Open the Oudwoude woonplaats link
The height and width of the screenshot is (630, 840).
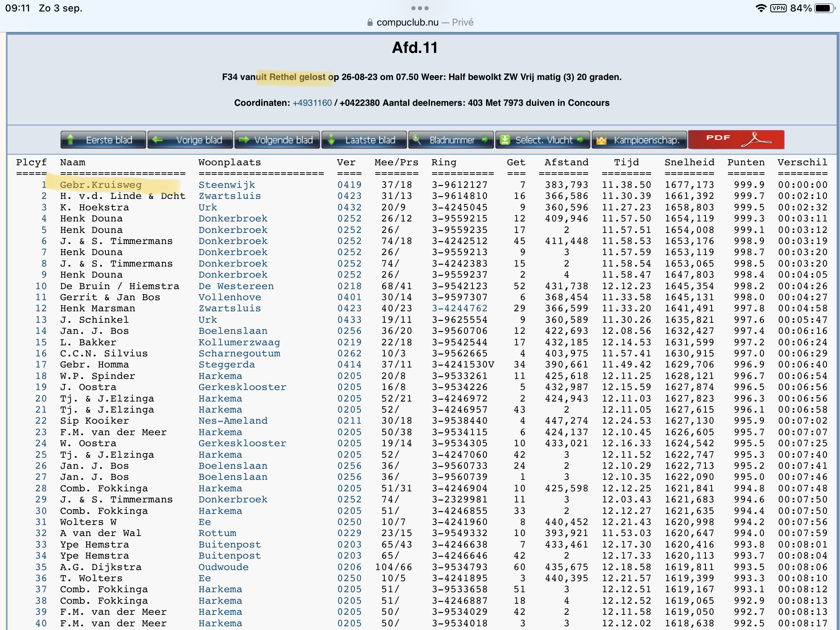224,567
